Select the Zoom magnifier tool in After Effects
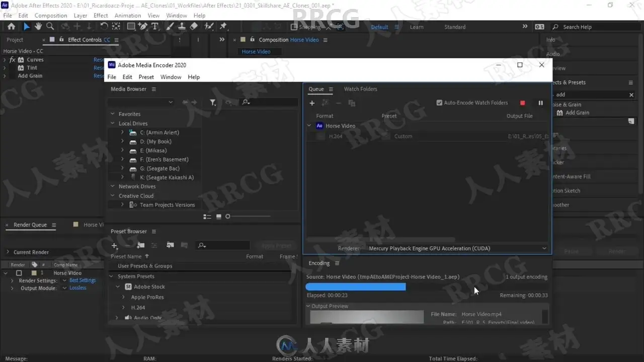This screenshot has height=362, width=644. (x=50, y=27)
